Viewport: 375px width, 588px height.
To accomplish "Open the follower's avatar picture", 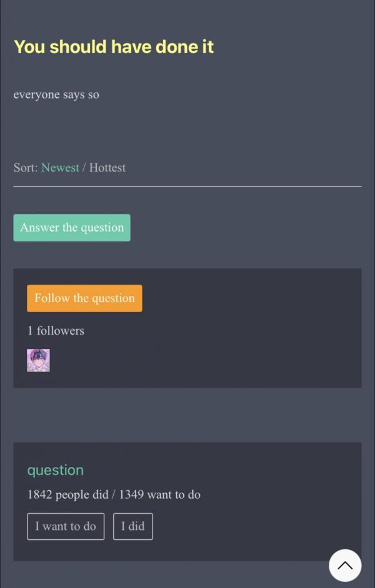I will pos(38,360).
